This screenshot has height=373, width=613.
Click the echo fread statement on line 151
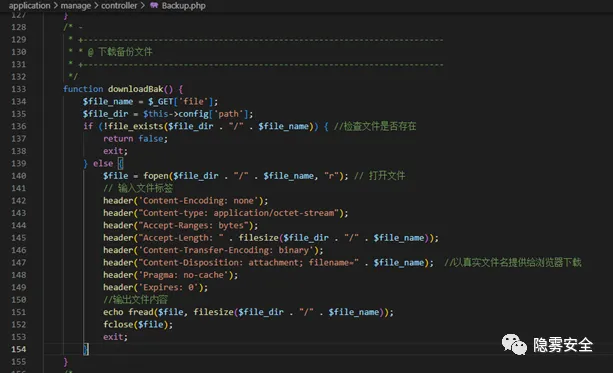tap(248, 312)
